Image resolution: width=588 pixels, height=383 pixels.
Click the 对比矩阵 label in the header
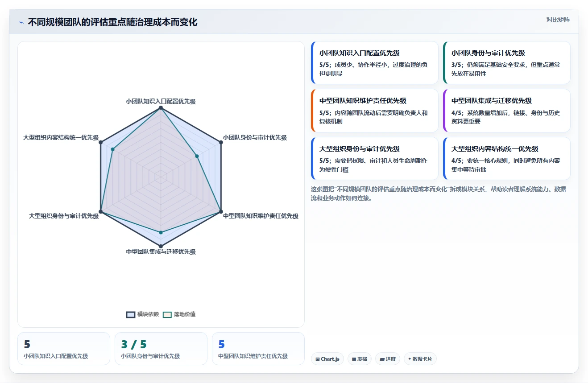coord(558,20)
